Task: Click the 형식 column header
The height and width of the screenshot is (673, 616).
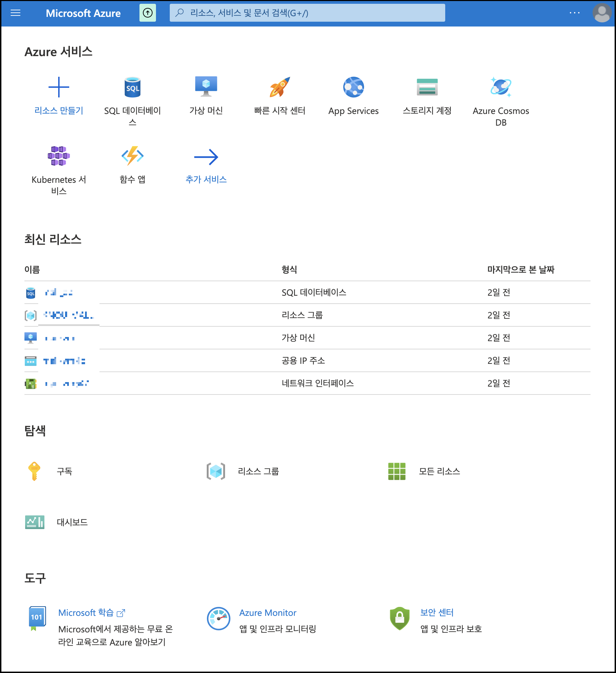Action: coord(289,270)
